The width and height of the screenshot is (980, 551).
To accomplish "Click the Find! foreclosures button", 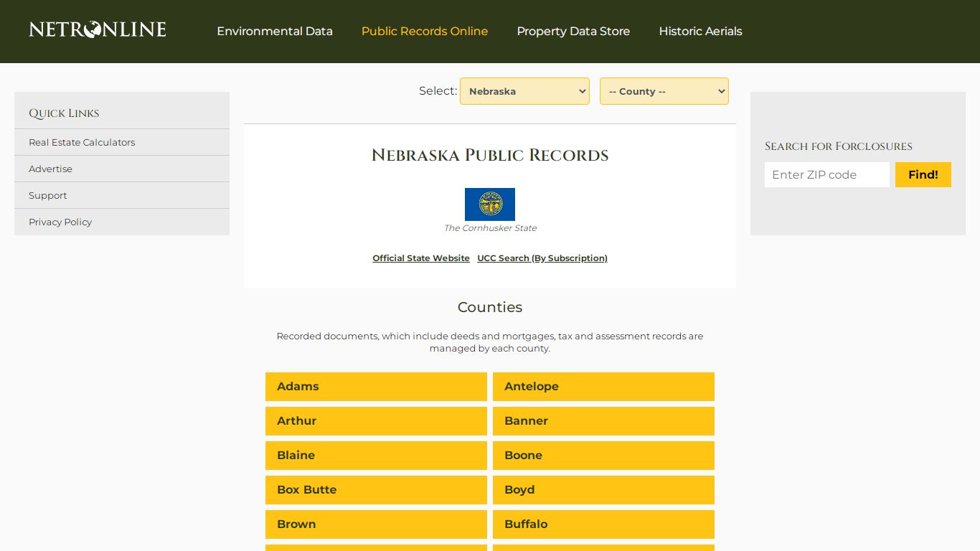I will [x=923, y=174].
